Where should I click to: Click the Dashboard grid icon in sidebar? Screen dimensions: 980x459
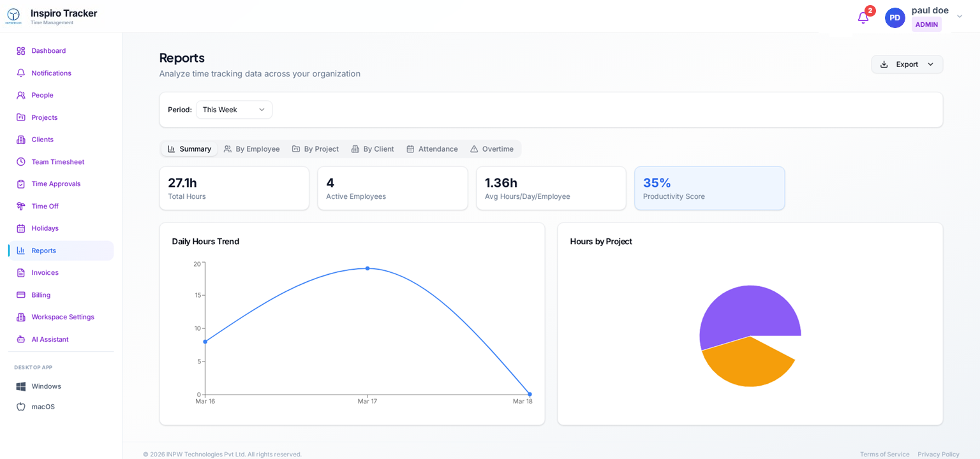(x=21, y=51)
